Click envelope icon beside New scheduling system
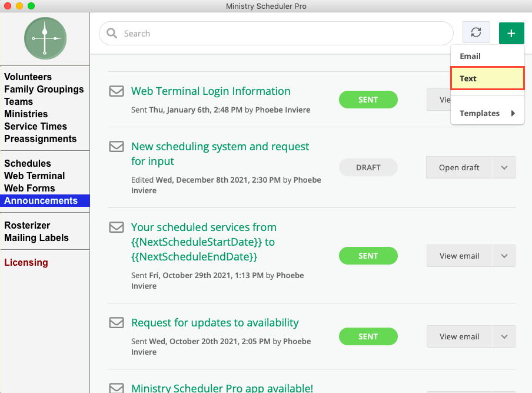 click(x=117, y=147)
